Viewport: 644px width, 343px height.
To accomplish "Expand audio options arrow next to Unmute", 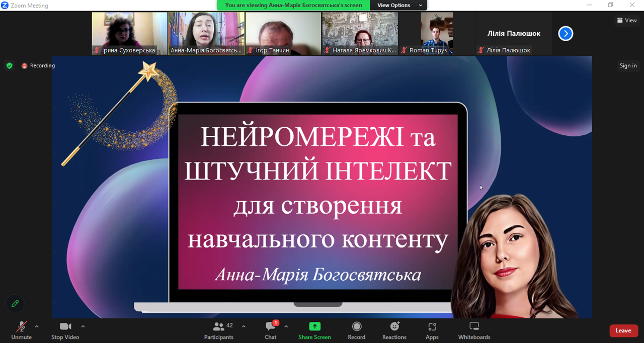I will (x=37, y=326).
